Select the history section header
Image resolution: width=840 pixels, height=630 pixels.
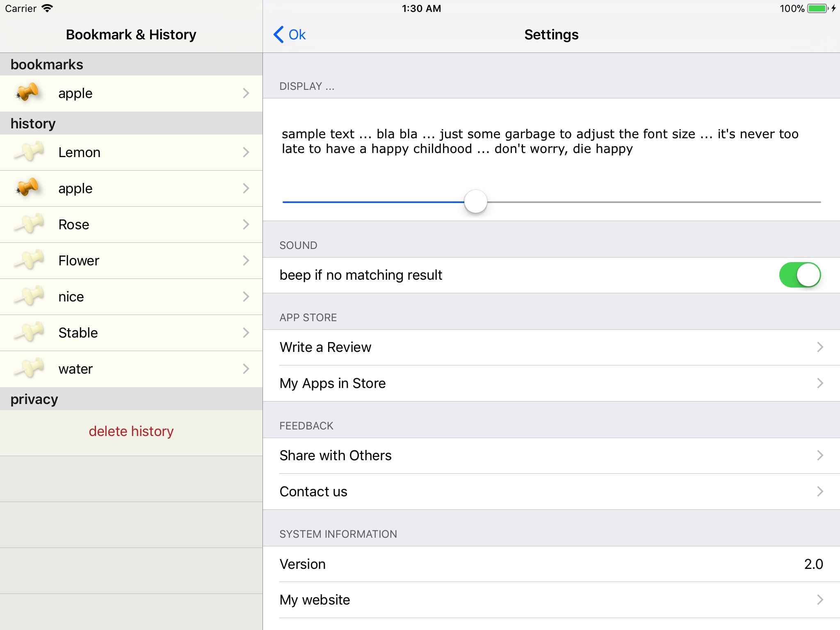tap(131, 123)
